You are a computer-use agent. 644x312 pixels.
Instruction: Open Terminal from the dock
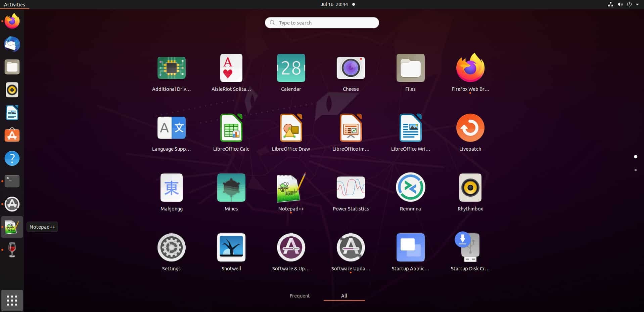[12, 181]
